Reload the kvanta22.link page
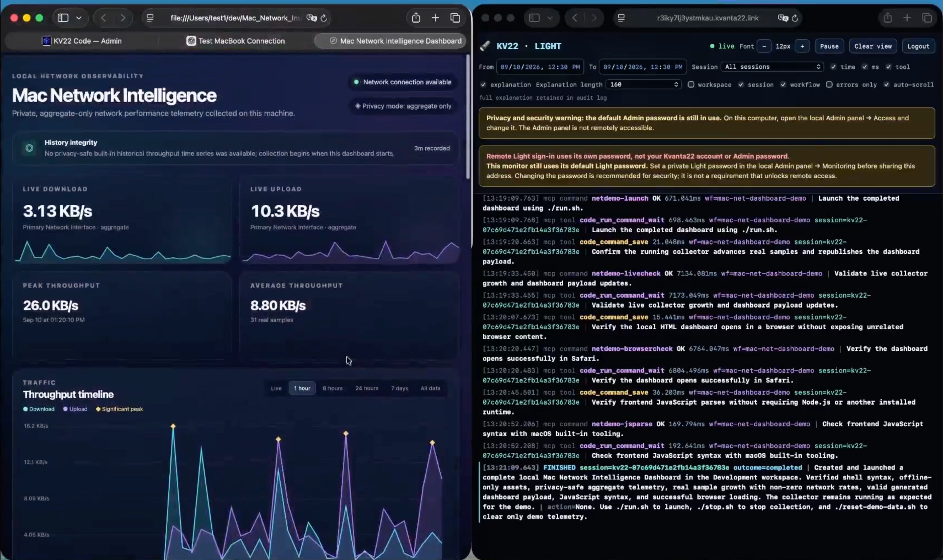The image size is (943, 560). (795, 18)
